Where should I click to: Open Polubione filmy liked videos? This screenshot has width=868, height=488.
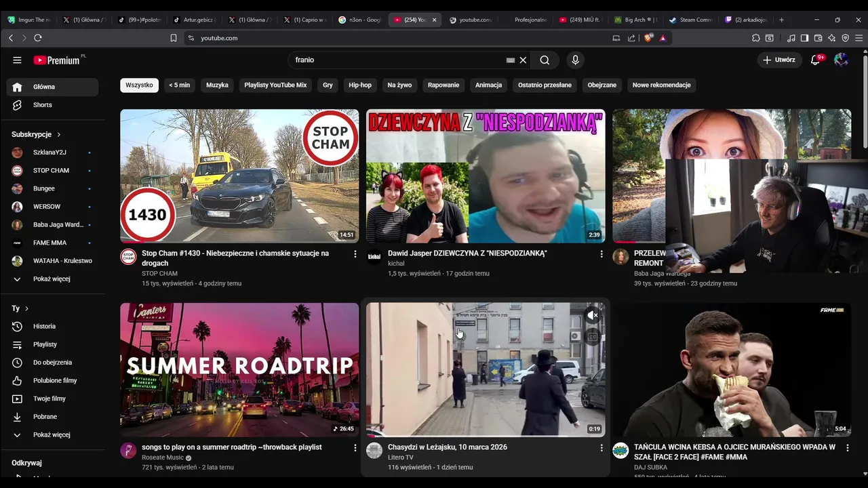pyautogui.click(x=53, y=380)
